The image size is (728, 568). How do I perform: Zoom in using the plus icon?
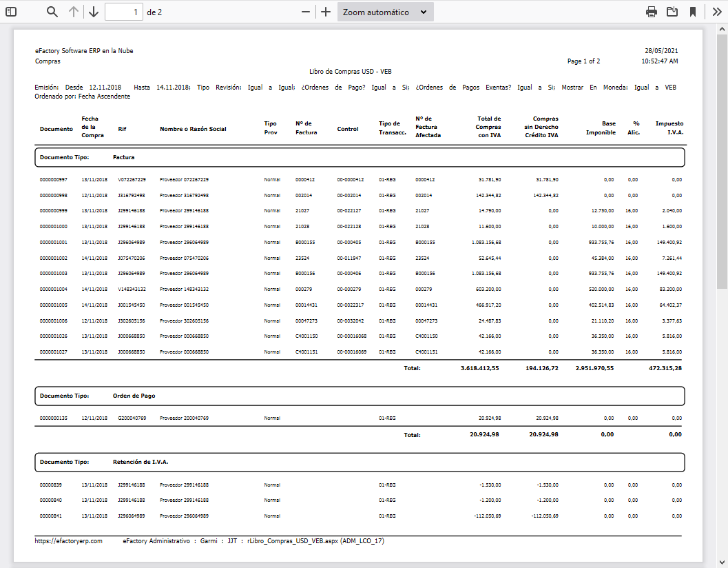[x=325, y=12]
